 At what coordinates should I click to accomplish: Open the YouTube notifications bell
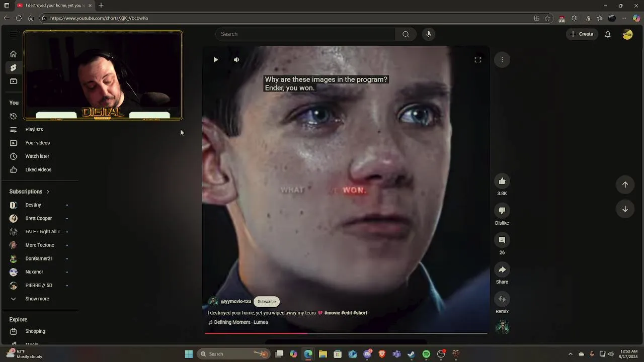608,34
